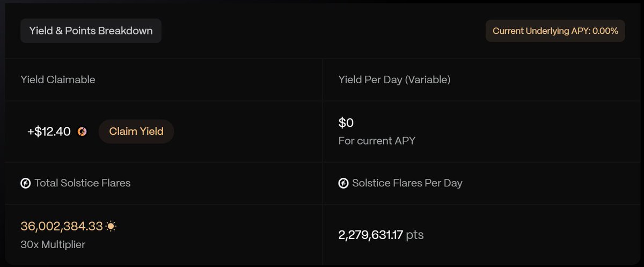
Task: Click the Current Underlying APY badge
Action: click(555, 31)
